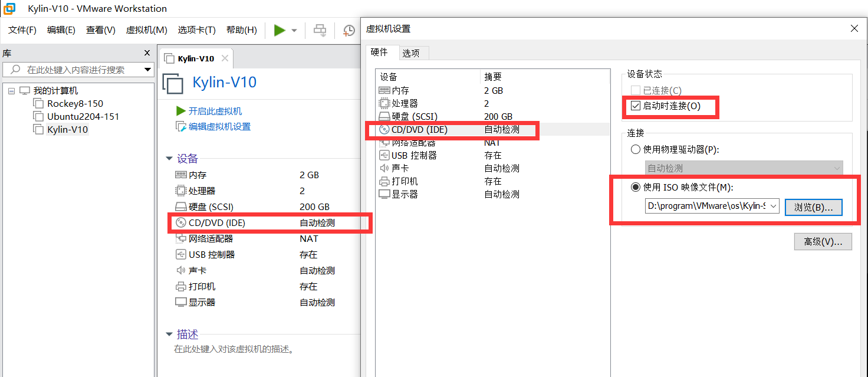Select the 使用 ISO 映像文件(M) radio button
Viewport: 868px width, 377px height.
(636, 187)
